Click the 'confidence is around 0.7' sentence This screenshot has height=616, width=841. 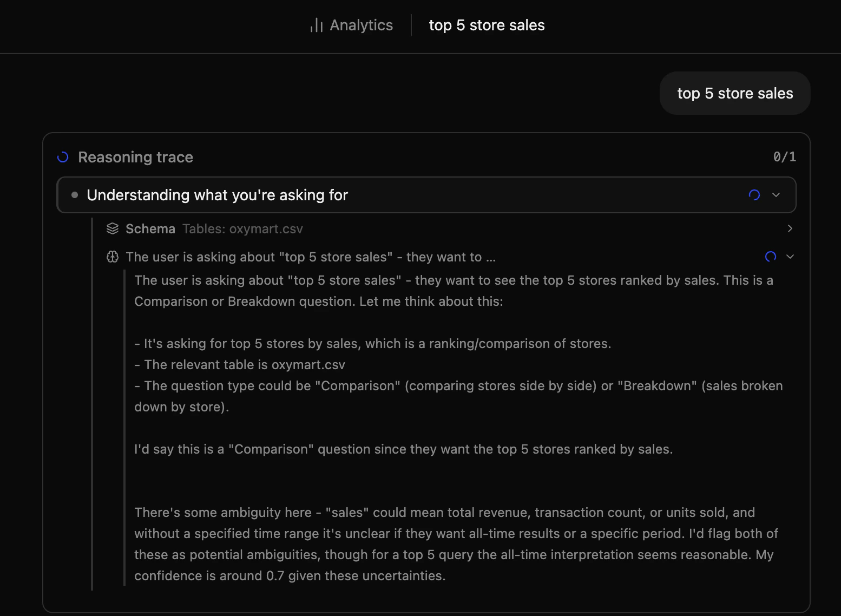(290, 576)
